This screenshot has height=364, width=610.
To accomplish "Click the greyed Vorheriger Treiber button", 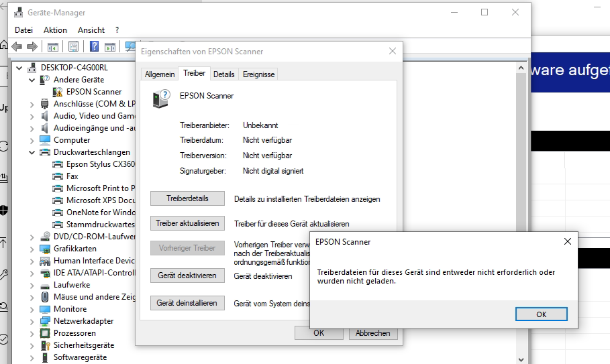I will (187, 248).
